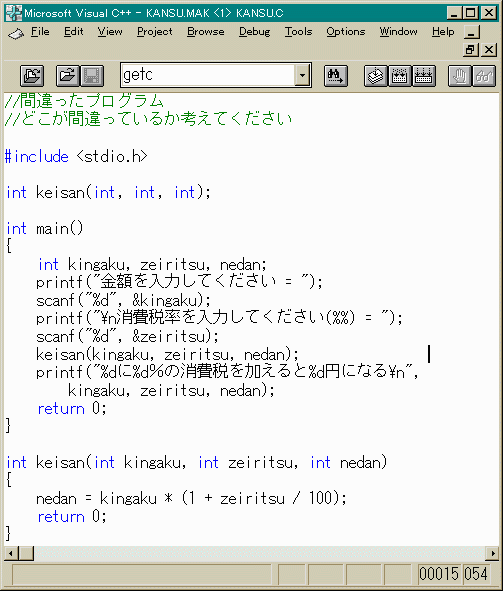Click the Rebuild All toolbar icon
The width and height of the screenshot is (503, 591).
tap(423, 76)
